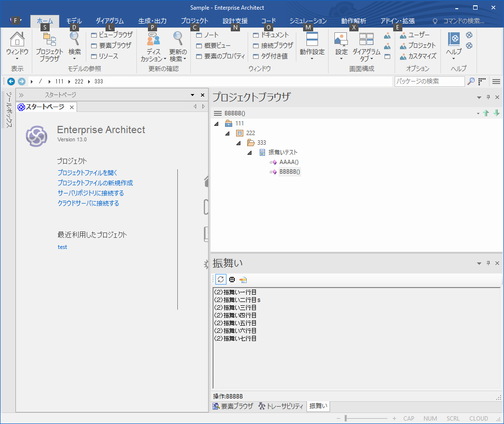
Task: Open the プロジェクトブラウザ ribbon icon
Action: pyautogui.click(x=49, y=47)
